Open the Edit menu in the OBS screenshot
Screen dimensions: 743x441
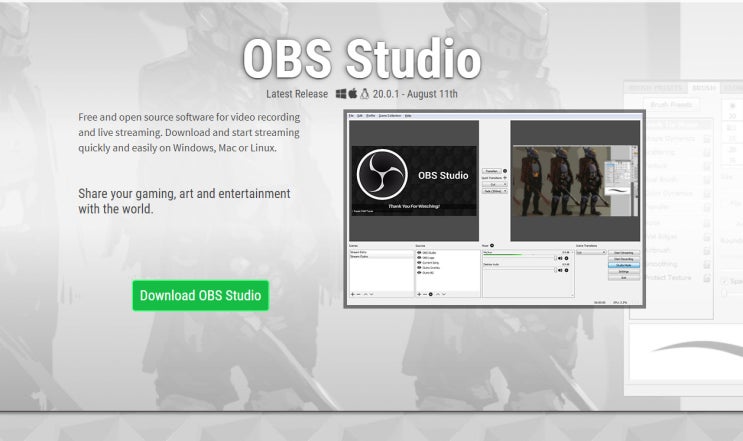[360, 116]
